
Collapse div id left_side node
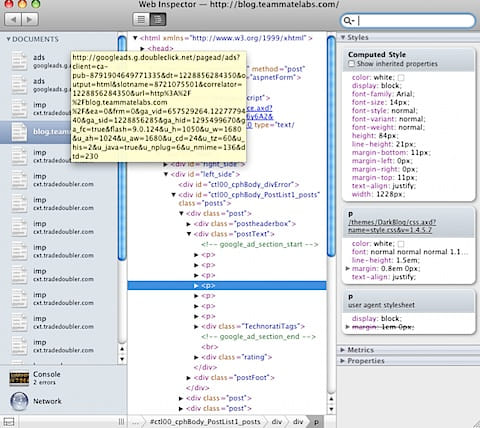pyautogui.click(x=166, y=174)
